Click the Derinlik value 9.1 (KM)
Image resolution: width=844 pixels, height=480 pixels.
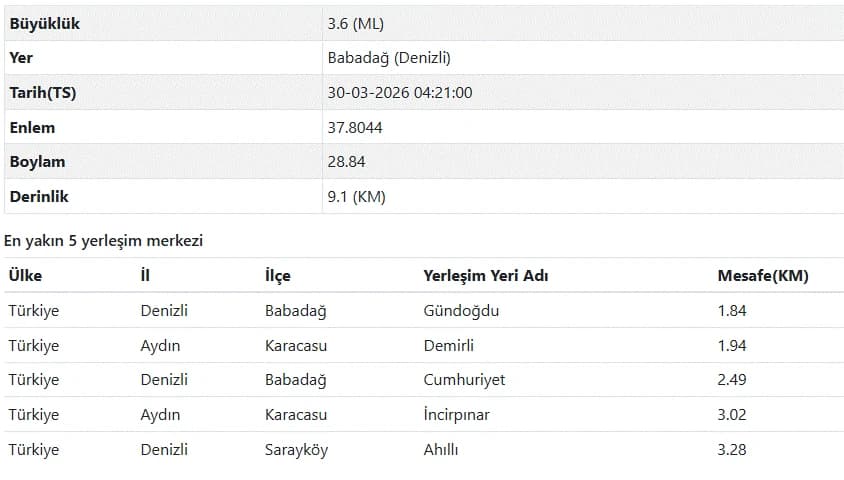point(356,196)
